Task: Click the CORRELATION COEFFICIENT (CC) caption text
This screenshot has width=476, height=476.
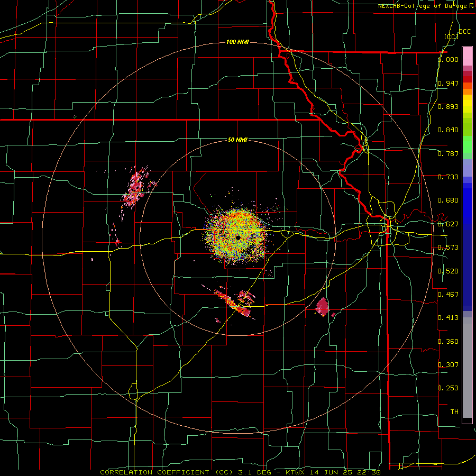Action: [x=167, y=472]
